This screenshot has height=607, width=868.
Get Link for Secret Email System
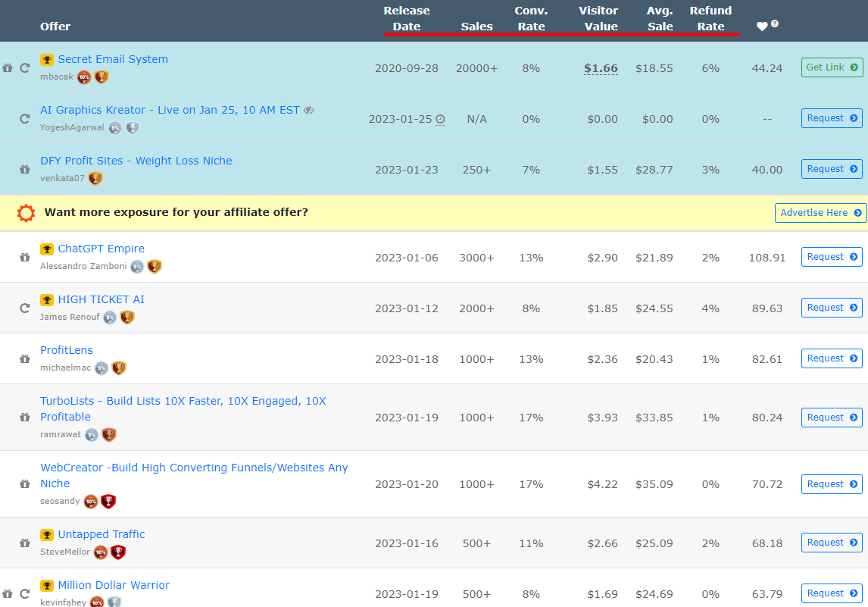click(832, 67)
